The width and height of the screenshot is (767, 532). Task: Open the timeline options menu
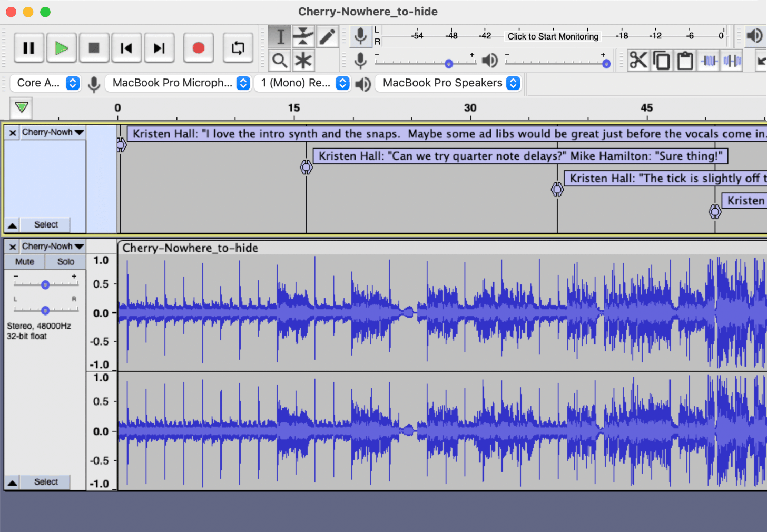[21, 108]
